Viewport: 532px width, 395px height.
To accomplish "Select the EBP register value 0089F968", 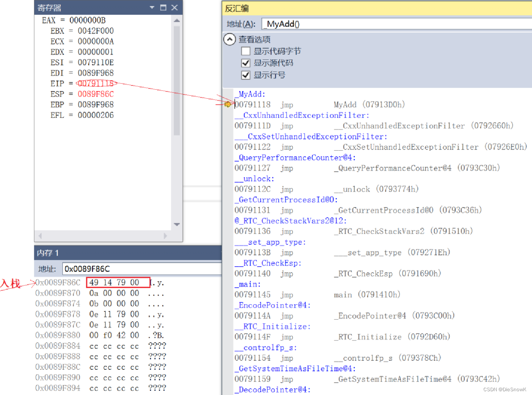I will [96, 105].
